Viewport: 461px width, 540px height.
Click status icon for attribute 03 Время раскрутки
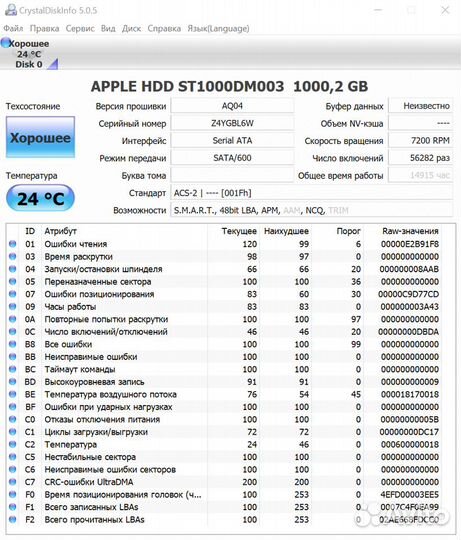[13, 257]
